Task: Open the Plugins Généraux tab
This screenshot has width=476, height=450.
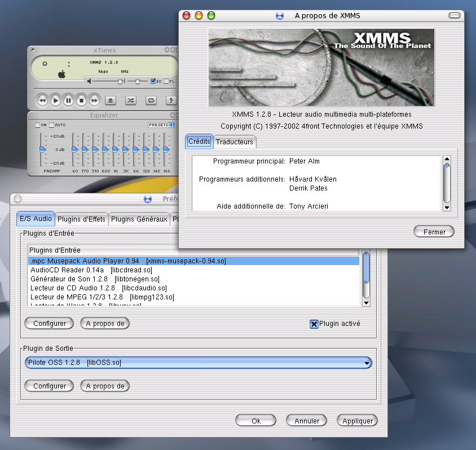Action: [x=139, y=219]
